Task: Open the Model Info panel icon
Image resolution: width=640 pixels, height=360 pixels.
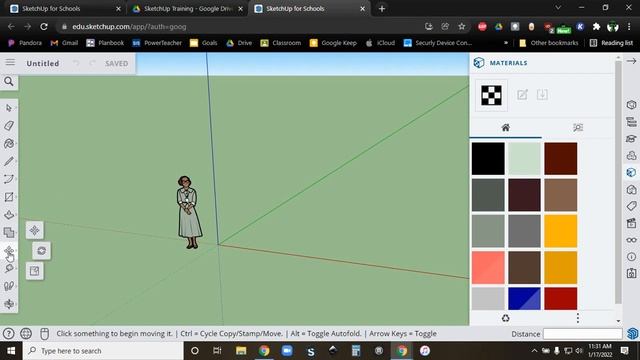Action: pyautogui.click(x=631, y=257)
